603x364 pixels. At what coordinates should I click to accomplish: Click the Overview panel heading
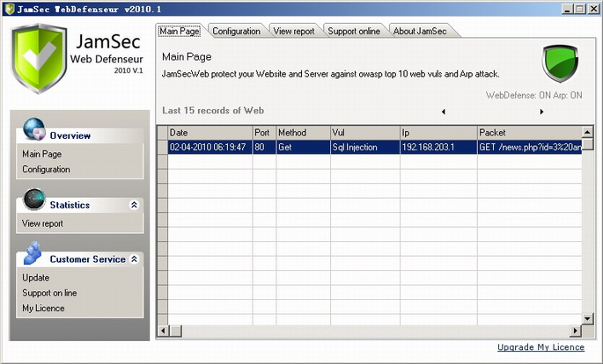click(70, 135)
